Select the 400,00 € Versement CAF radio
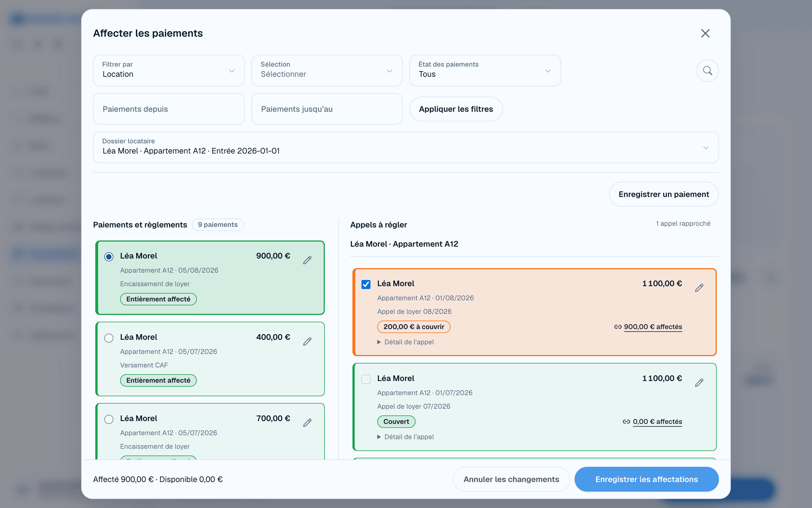The image size is (812, 508). pos(109,338)
